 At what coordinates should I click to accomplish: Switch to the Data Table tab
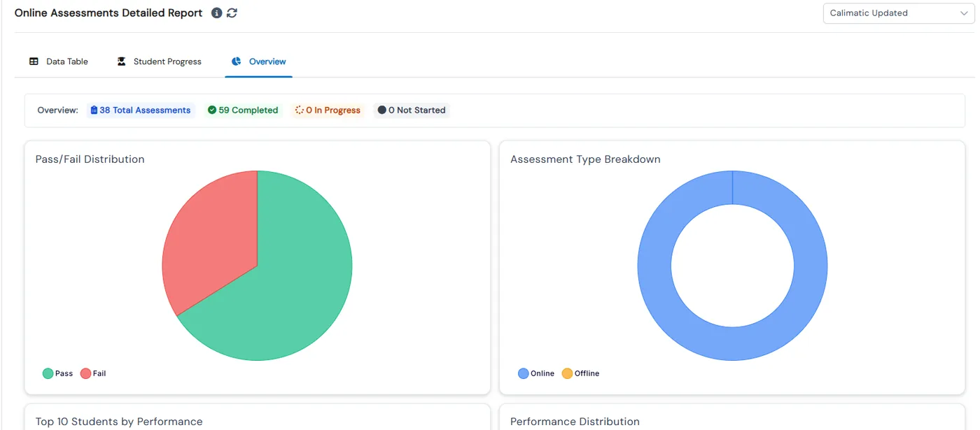[59, 62]
